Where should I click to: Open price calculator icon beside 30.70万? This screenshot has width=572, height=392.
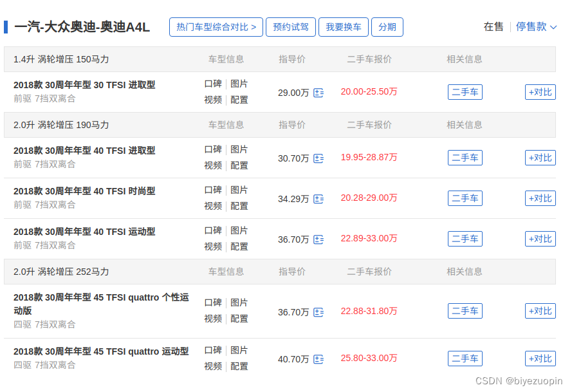318,158
